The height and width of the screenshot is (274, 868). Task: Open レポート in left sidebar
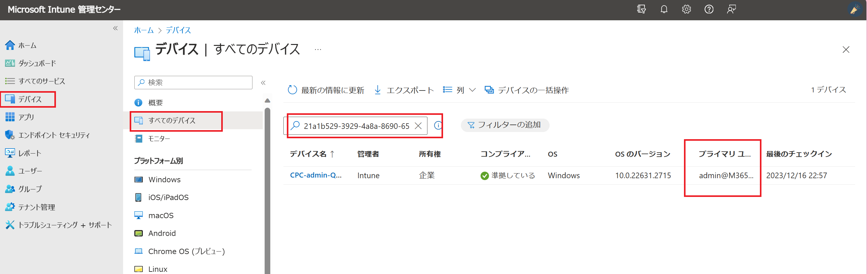tap(23, 153)
